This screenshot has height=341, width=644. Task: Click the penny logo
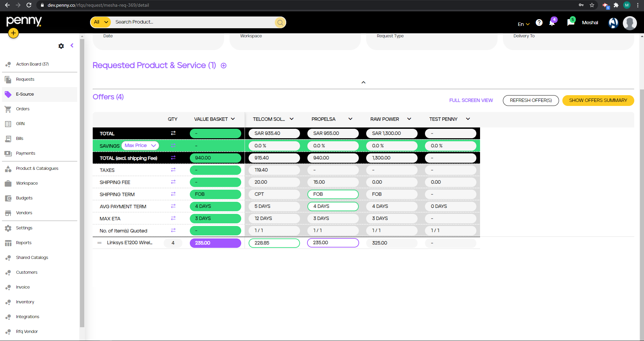[24, 21]
